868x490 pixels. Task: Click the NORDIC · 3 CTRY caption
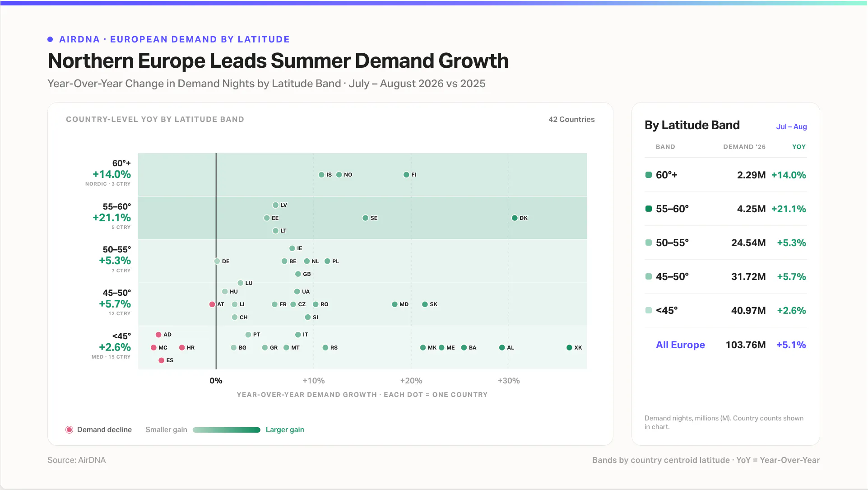(x=108, y=184)
